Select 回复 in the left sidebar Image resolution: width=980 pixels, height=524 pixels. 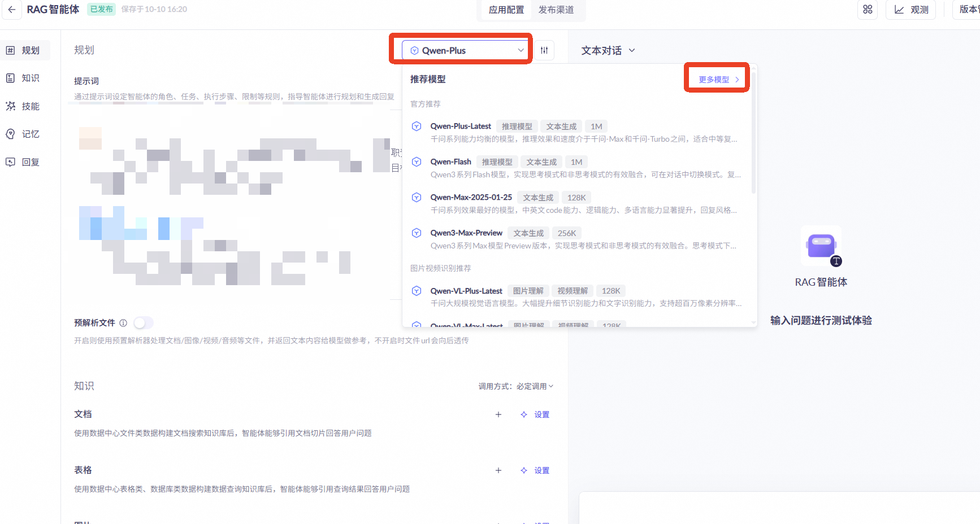tap(25, 162)
